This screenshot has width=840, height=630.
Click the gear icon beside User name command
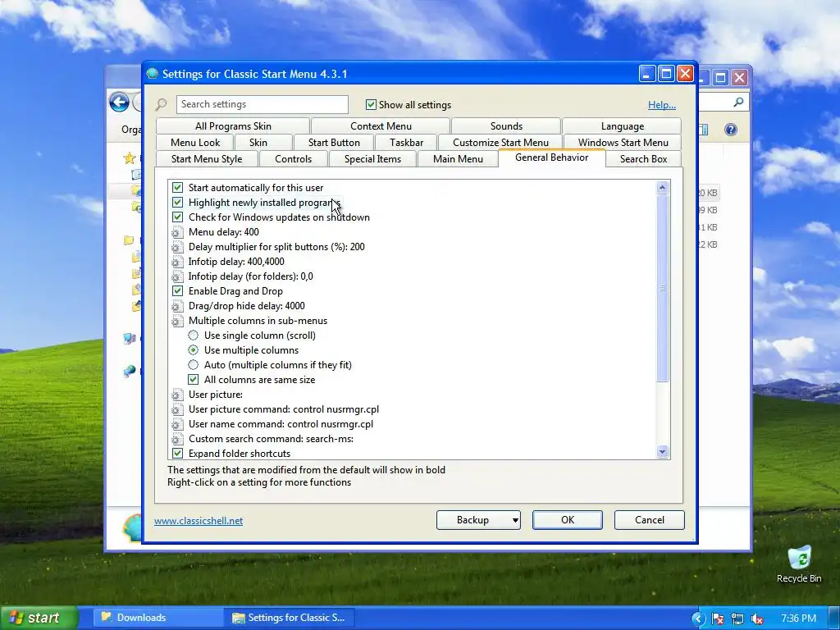[177, 424]
